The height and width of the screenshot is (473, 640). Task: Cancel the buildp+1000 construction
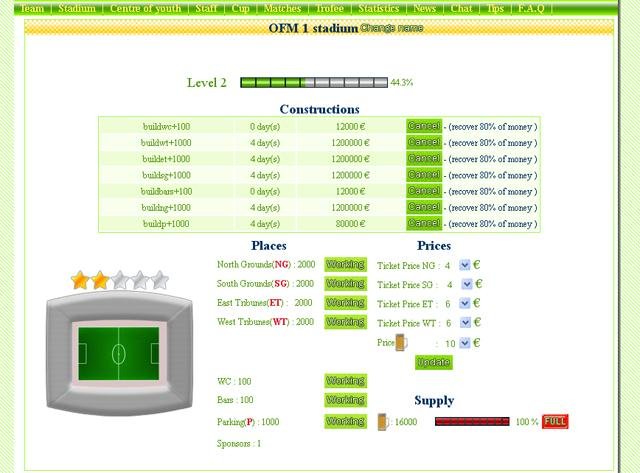[x=424, y=224]
